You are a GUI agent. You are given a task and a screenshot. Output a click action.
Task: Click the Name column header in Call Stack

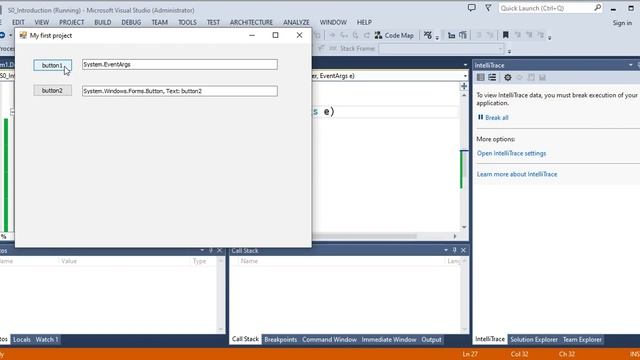click(x=249, y=261)
